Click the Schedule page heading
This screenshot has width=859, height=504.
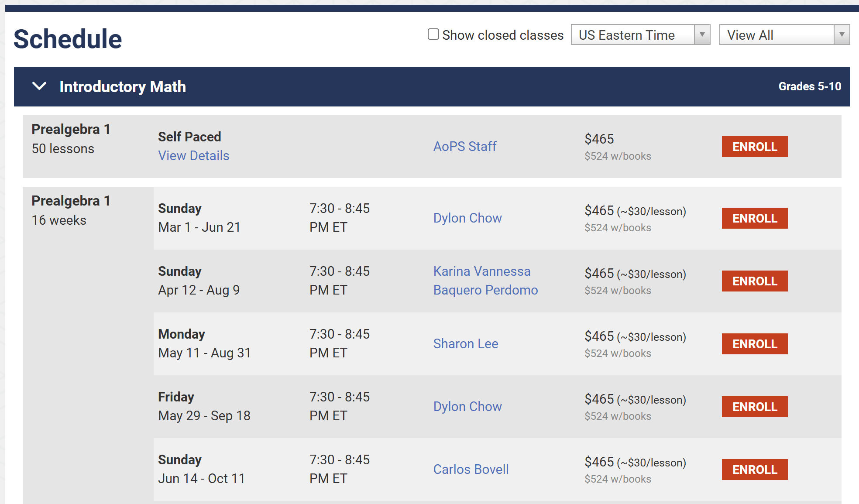click(68, 39)
